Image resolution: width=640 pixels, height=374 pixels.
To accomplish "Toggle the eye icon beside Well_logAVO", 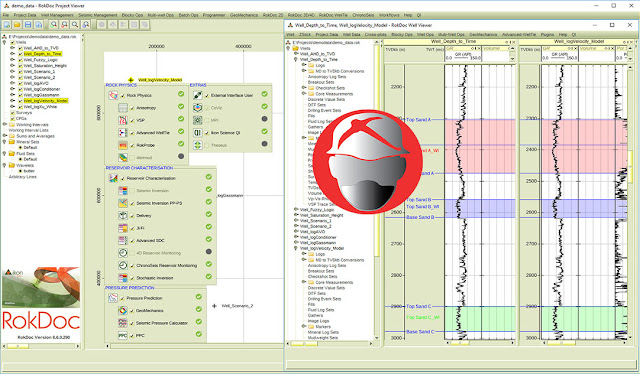I will coord(13,83).
